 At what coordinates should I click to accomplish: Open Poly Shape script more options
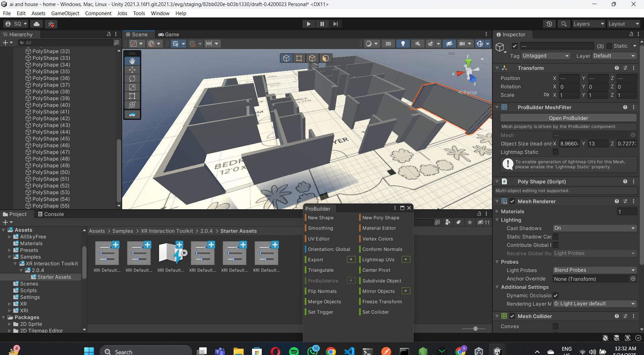[634, 181]
